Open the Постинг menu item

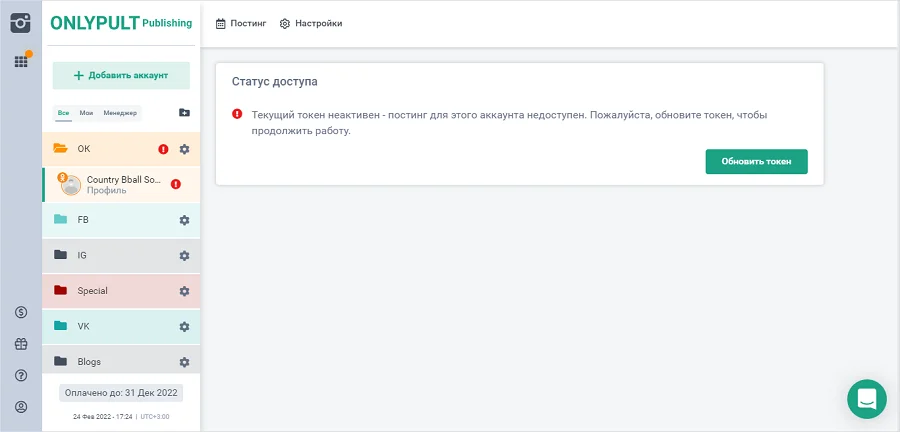[x=242, y=23]
